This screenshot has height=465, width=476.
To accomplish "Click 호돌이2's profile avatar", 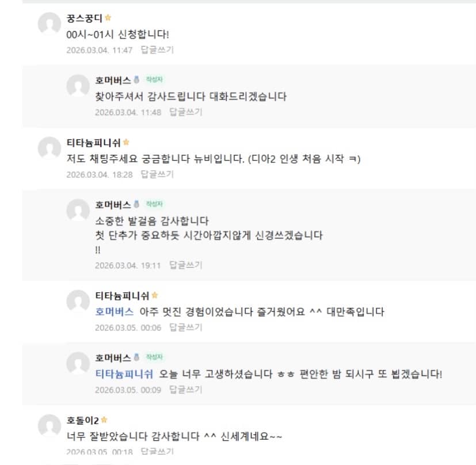I will point(49,426).
